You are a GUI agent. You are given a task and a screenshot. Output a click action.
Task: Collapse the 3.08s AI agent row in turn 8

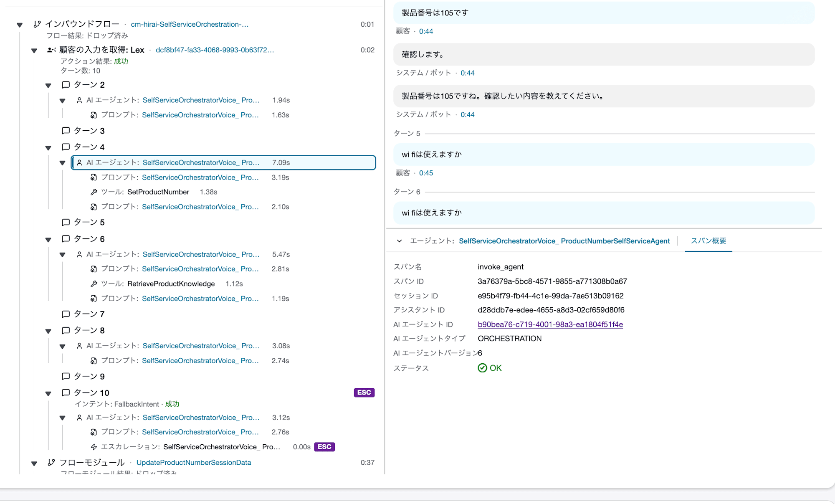coord(63,346)
